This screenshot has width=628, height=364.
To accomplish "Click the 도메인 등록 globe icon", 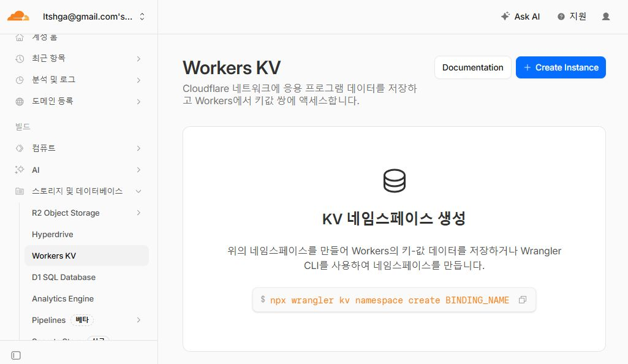I will [20, 101].
